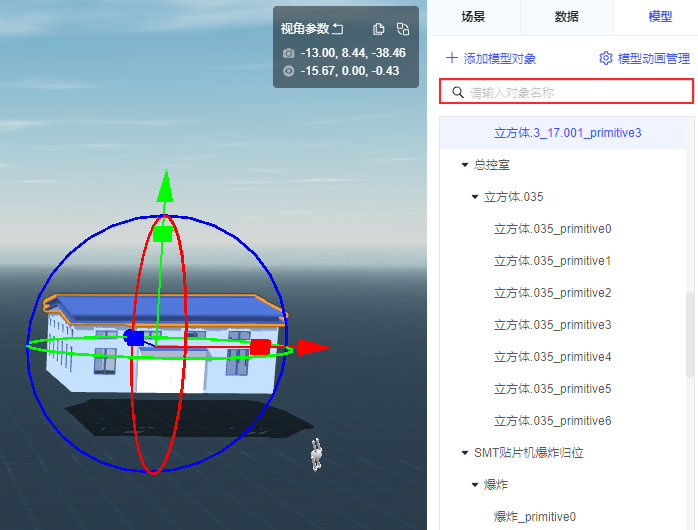Viewport: 698px width, 530px height.
Task: Focus the 请输入对象名称 search field
Action: [x=566, y=92]
